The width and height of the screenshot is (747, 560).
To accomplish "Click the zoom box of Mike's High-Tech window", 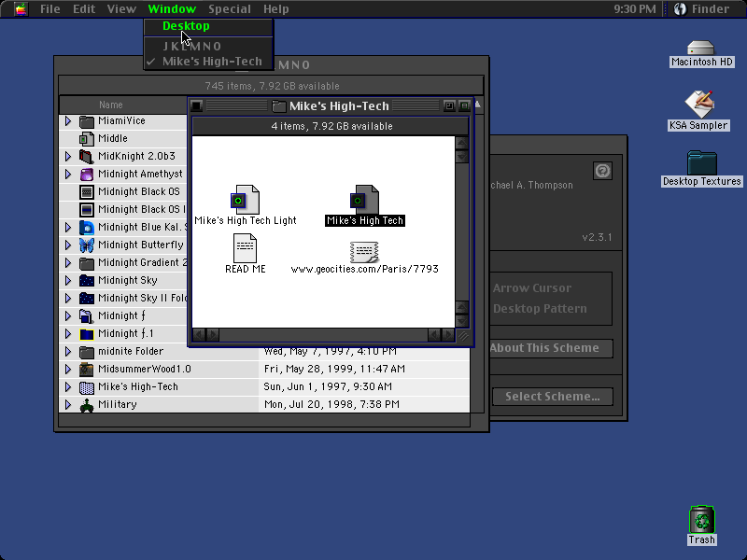I will pyautogui.click(x=449, y=105).
